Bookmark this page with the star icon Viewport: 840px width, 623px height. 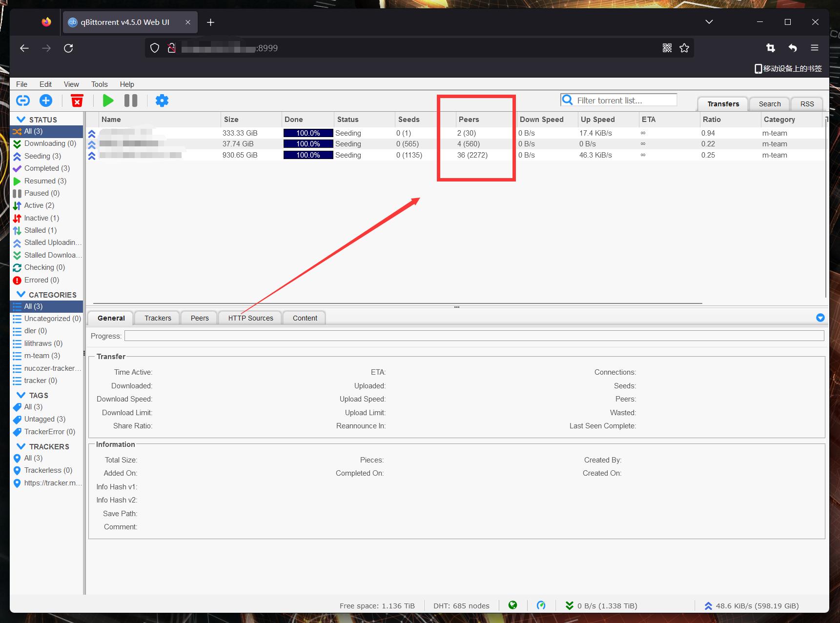coord(684,48)
